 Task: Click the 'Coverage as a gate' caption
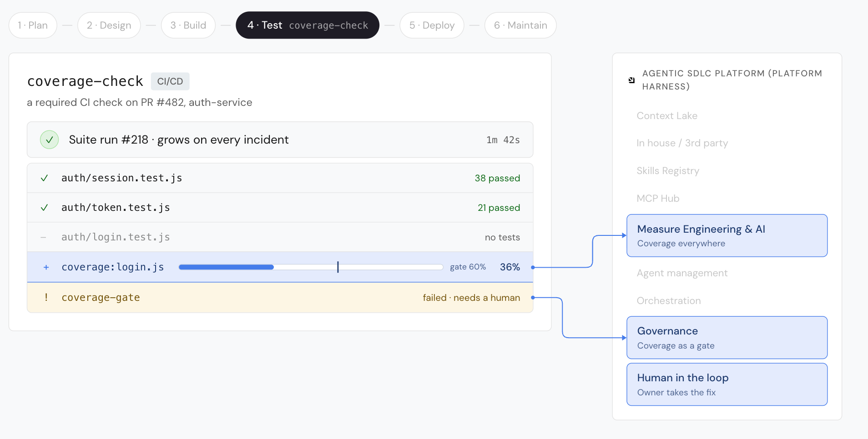coord(676,346)
